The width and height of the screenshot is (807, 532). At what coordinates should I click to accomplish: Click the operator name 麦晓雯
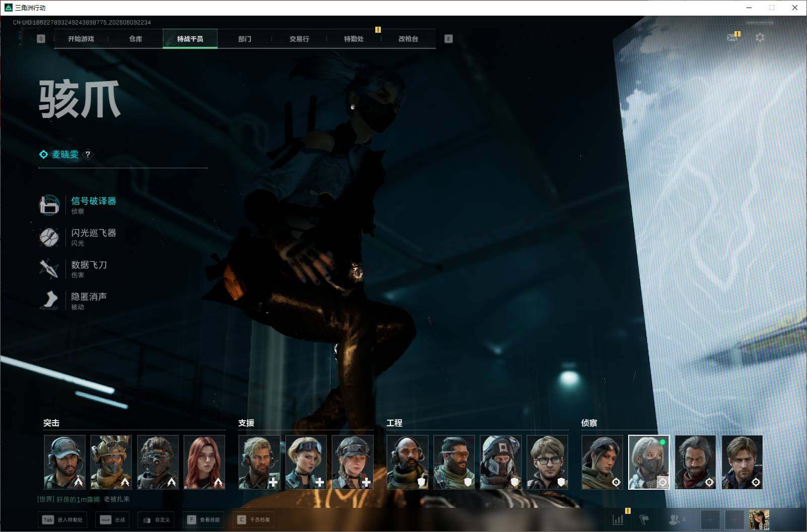tap(65, 155)
